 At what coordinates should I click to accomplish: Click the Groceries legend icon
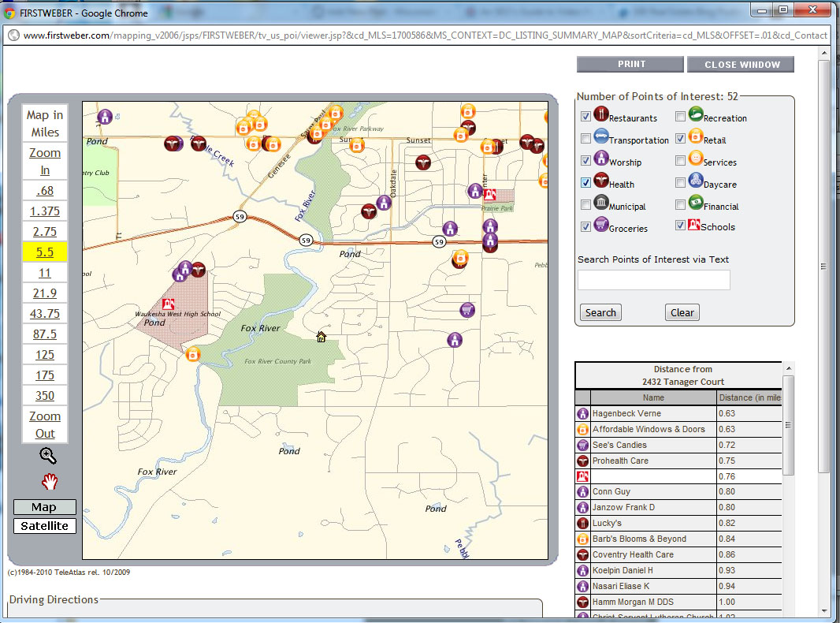click(601, 224)
